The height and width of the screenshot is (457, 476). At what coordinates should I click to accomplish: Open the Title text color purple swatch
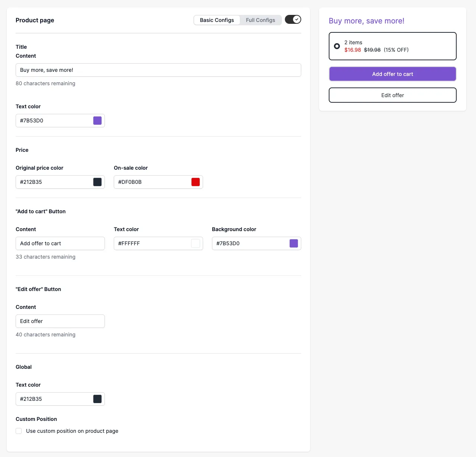(x=97, y=121)
